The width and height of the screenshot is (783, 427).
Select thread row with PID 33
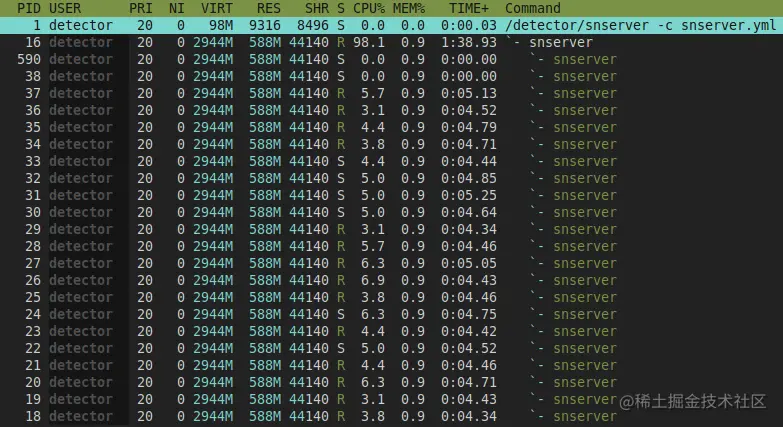coord(392,161)
